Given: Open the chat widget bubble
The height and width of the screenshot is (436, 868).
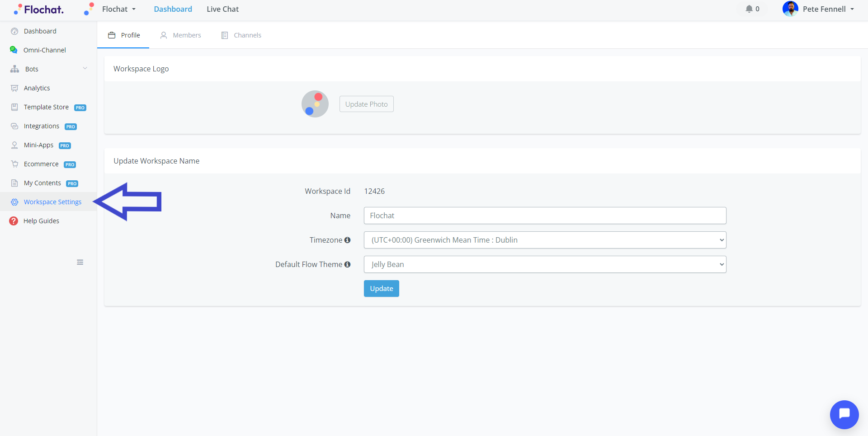Looking at the screenshot, I should (844, 414).
